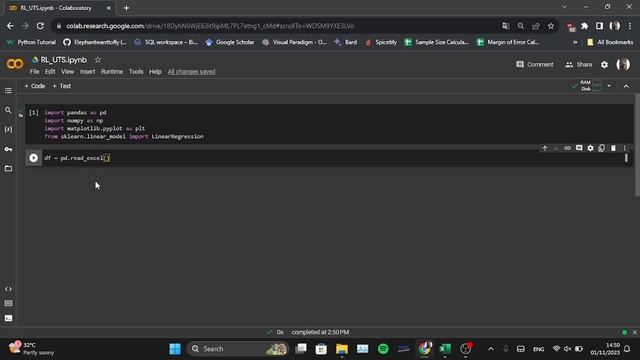Open the View menu

(68, 71)
